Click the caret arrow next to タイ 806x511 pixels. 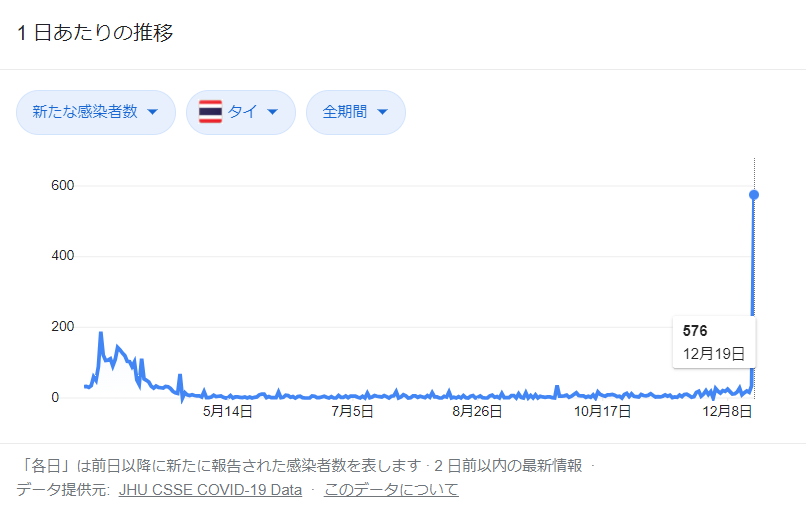click(272, 112)
